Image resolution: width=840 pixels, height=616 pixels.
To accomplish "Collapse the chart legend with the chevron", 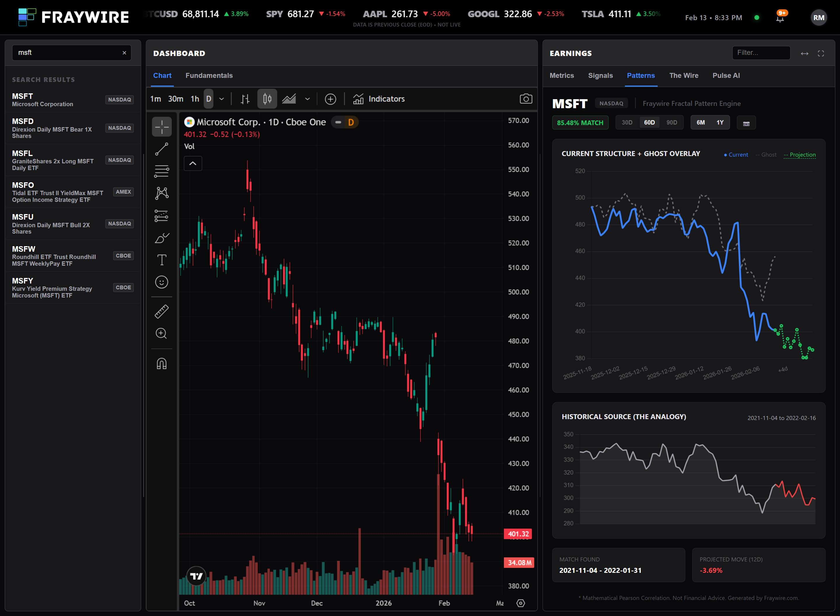I will (193, 163).
